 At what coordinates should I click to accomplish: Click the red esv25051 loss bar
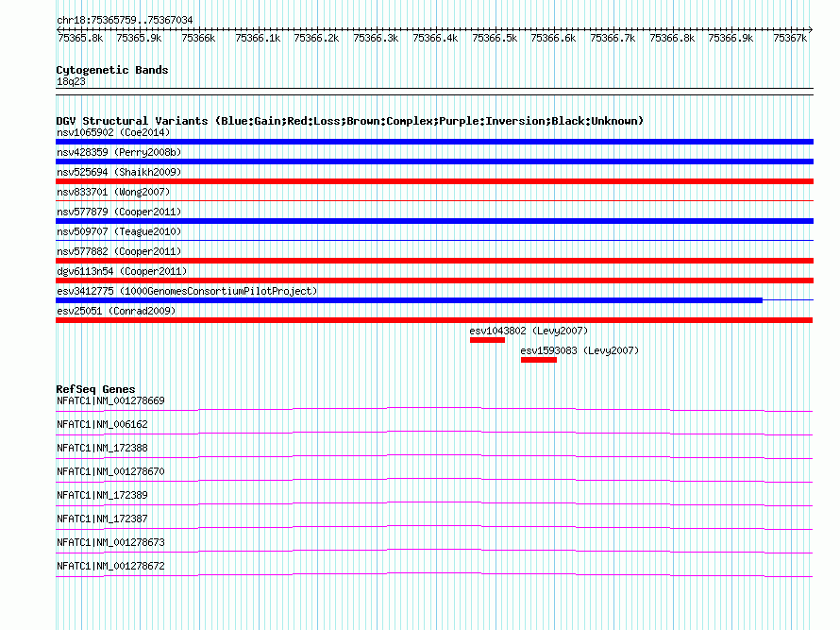(434, 320)
